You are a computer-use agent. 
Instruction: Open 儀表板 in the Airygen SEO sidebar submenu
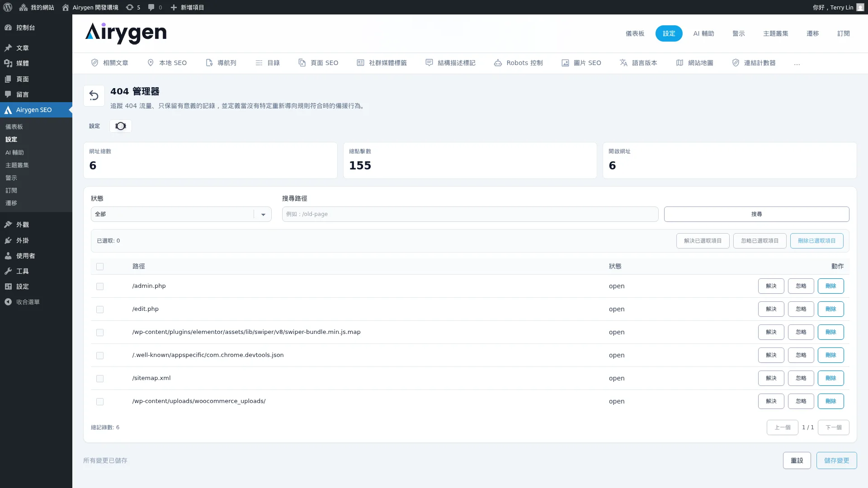click(36, 127)
